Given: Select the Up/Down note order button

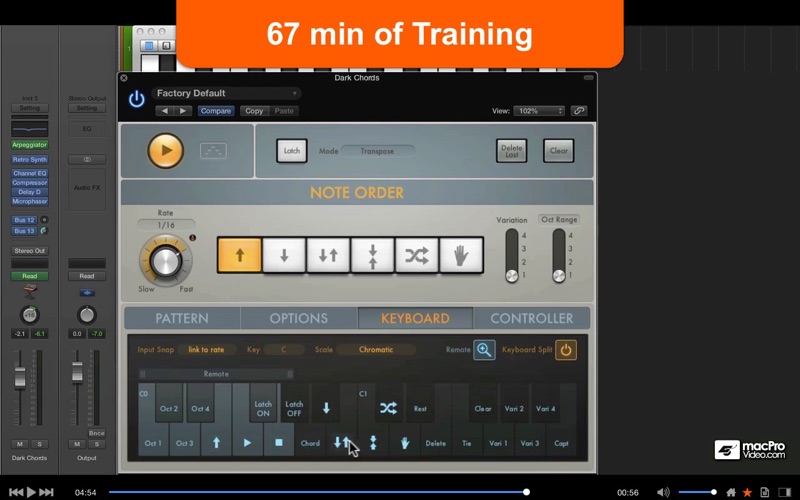Looking at the screenshot, I should 328,255.
